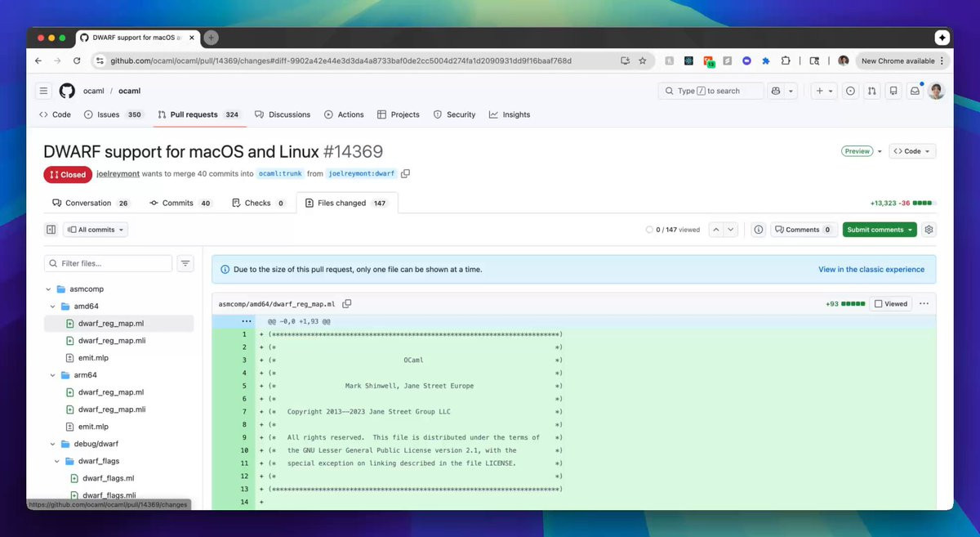Open the info icon beside Comments
The height and width of the screenshot is (537, 980).
pos(759,230)
